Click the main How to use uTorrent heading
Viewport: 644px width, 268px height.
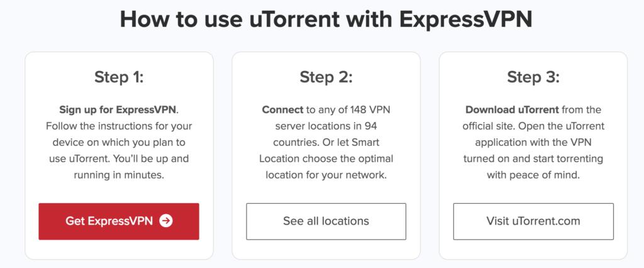[x=326, y=20]
